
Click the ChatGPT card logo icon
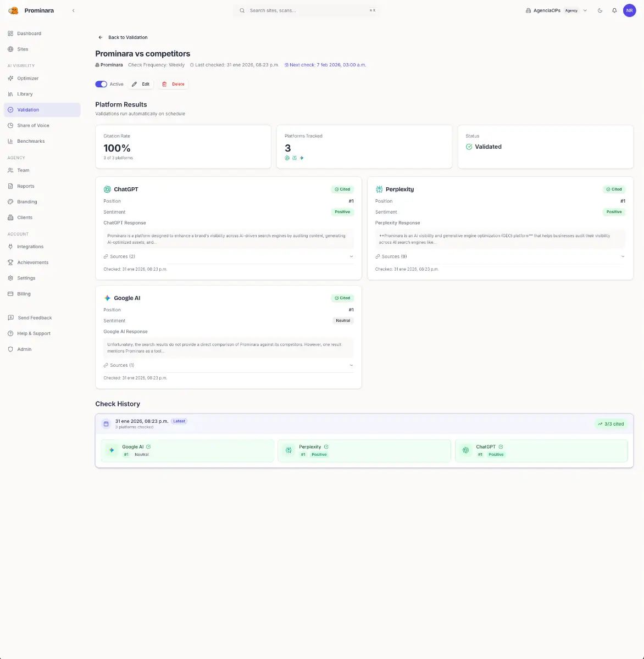click(107, 189)
